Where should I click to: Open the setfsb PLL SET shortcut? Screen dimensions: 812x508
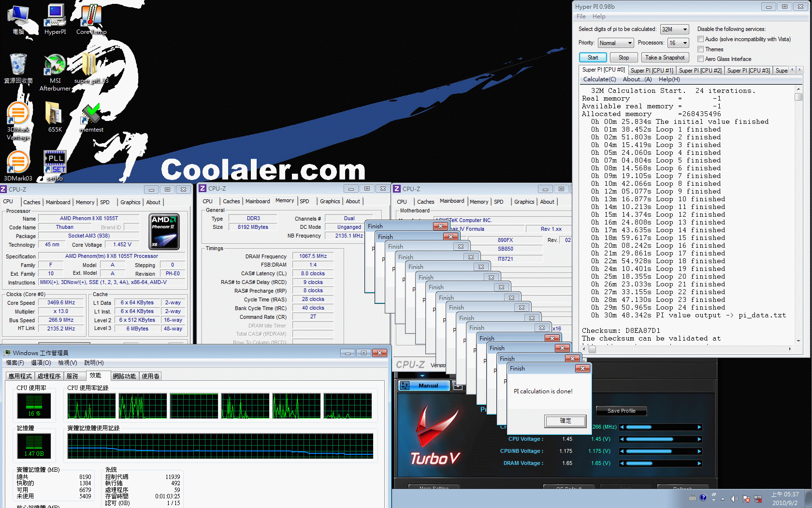(55, 165)
